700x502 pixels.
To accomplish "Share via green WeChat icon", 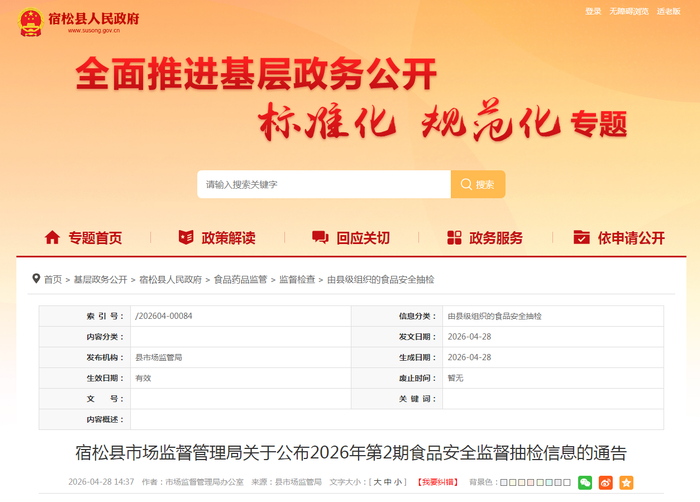I will point(585,483).
